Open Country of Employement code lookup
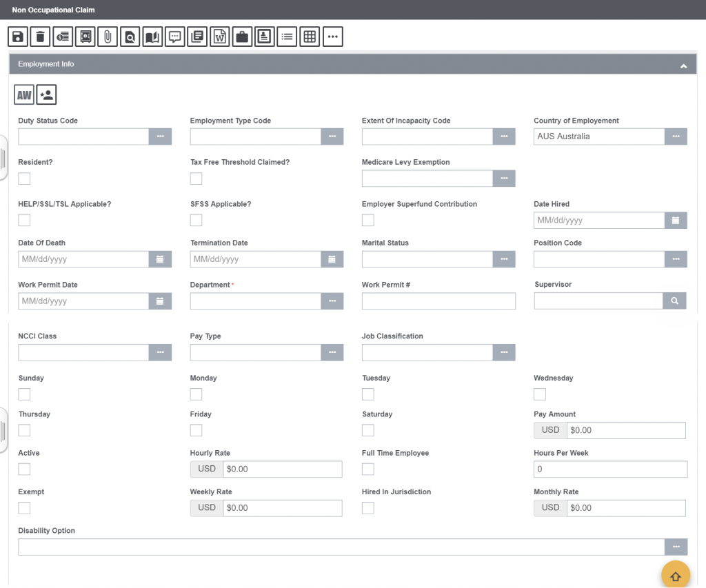The width and height of the screenshot is (706, 588). point(676,136)
